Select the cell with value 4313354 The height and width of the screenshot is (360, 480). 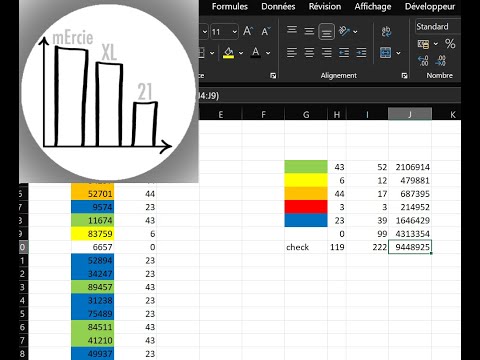tap(410, 234)
